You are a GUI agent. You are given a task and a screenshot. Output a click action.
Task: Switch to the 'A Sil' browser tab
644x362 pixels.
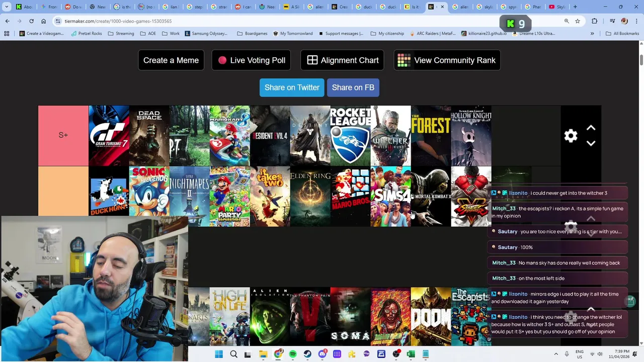click(x=292, y=7)
